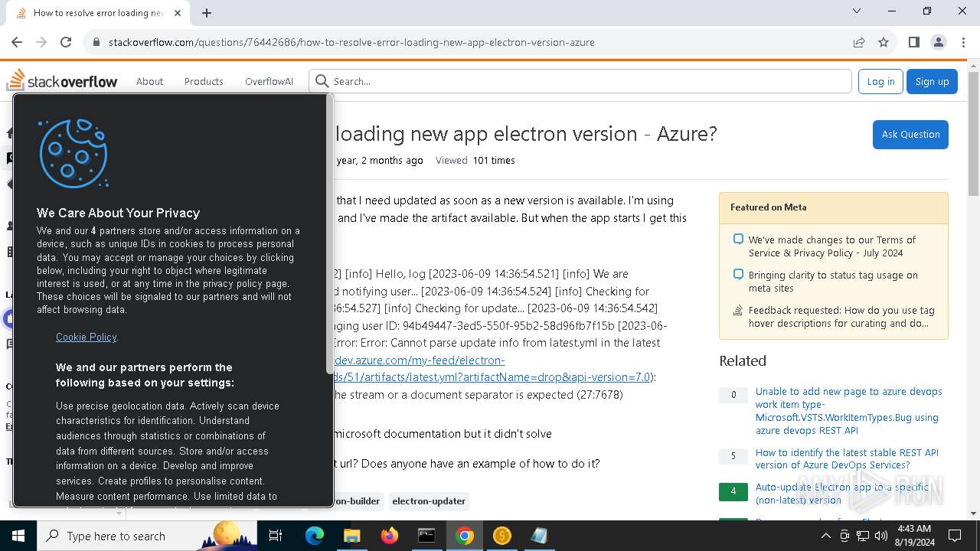Viewport: 980px width, 551px height.
Task: Open related question about Azure DevOps work item
Action: (x=848, y=410)
